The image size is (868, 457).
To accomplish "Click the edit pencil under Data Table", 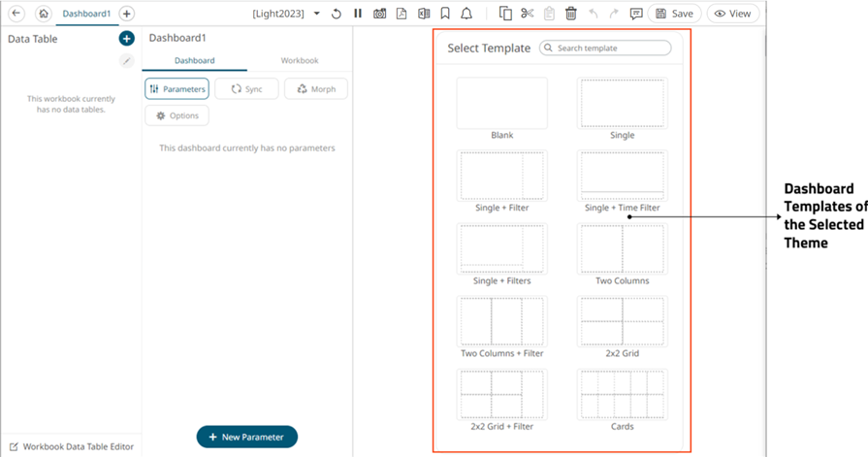I will click(127, 61).
